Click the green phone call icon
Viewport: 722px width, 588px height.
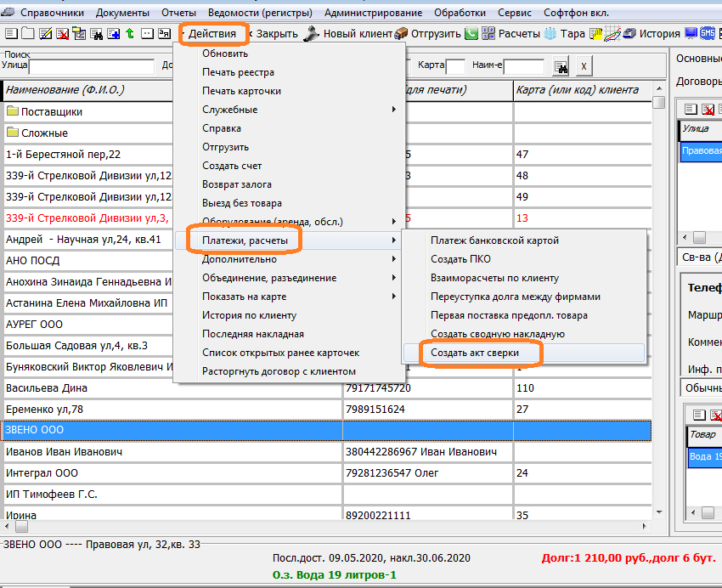(471, 34)
